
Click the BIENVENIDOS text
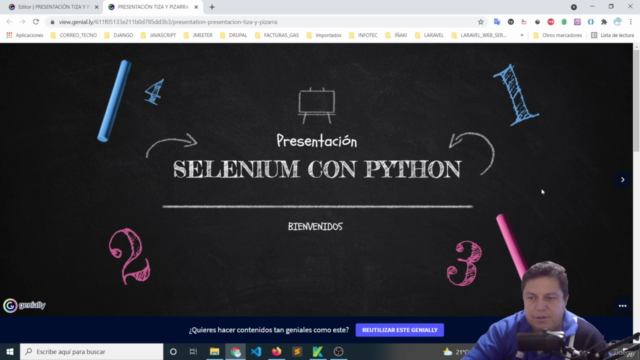pos(315,227)
